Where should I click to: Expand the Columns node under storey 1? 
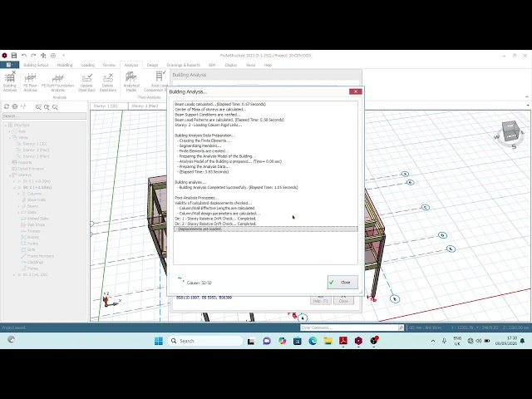pos(18,194)
